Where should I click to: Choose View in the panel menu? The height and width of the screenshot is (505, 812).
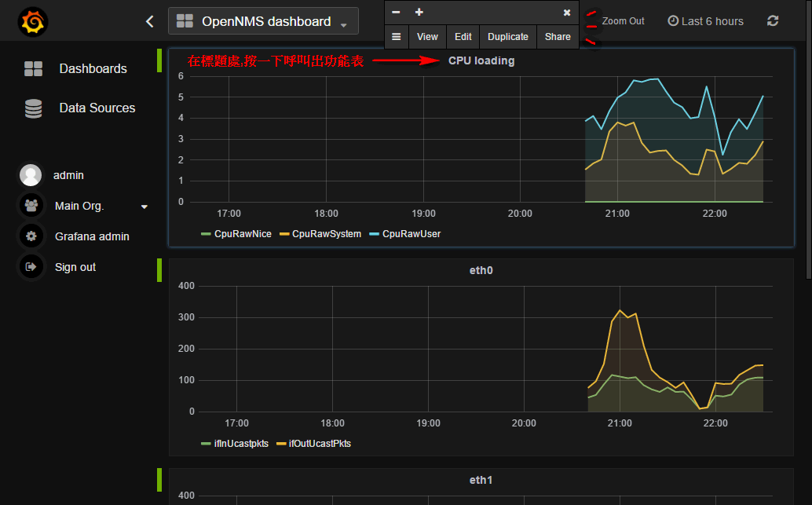427,37
